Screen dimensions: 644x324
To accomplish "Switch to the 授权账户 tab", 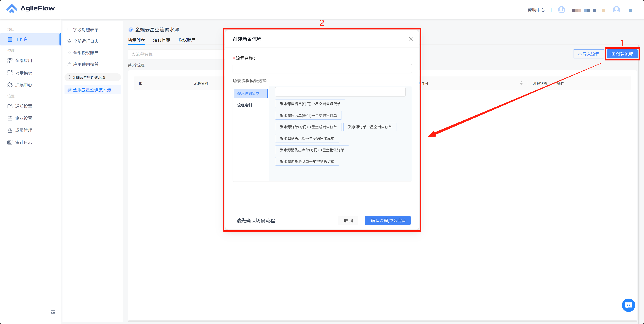I will coord(186,40).
